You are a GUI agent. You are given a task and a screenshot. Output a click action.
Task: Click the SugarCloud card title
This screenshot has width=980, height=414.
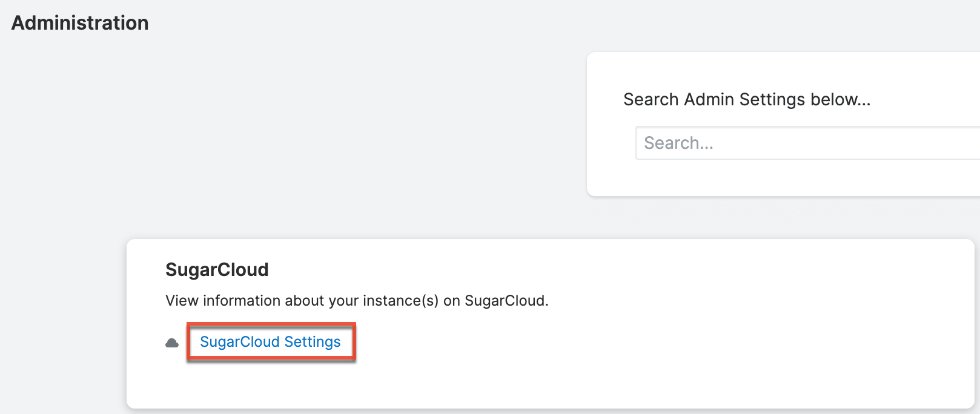pyautogui.click(x=217, y=269)
